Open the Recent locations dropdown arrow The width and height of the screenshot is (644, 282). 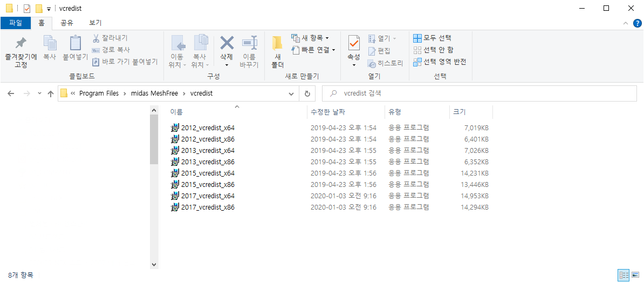click(x=39, y=93)
